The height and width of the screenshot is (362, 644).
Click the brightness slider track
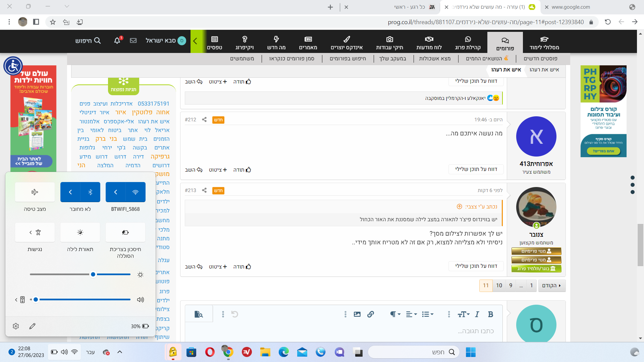60,275
